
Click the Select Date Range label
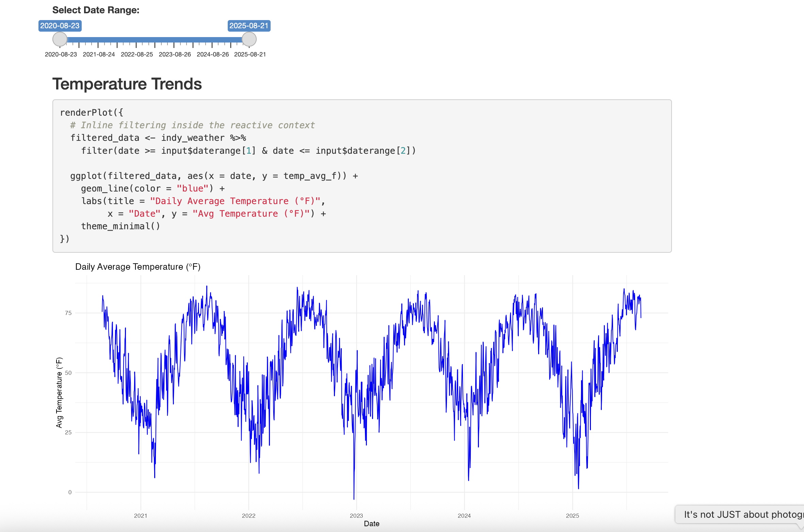(x=96, y=10)
